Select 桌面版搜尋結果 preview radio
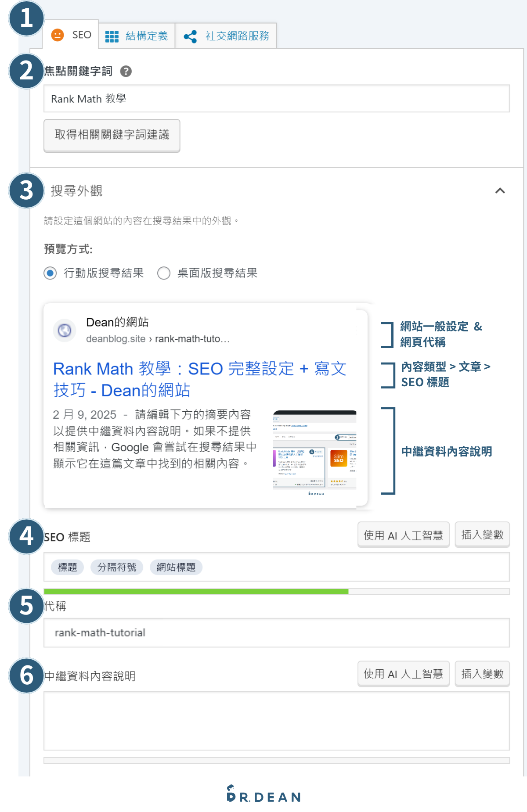The width and height of the screenshot is (527, 812). pyautogui.click(x=164, y=273)
